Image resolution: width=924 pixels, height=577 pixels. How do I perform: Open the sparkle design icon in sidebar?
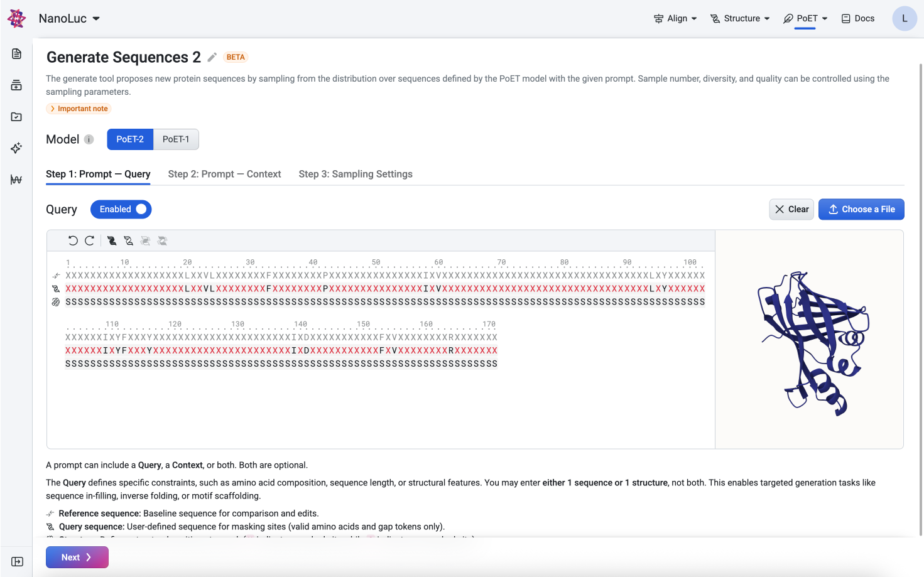[x=16, y=148]
